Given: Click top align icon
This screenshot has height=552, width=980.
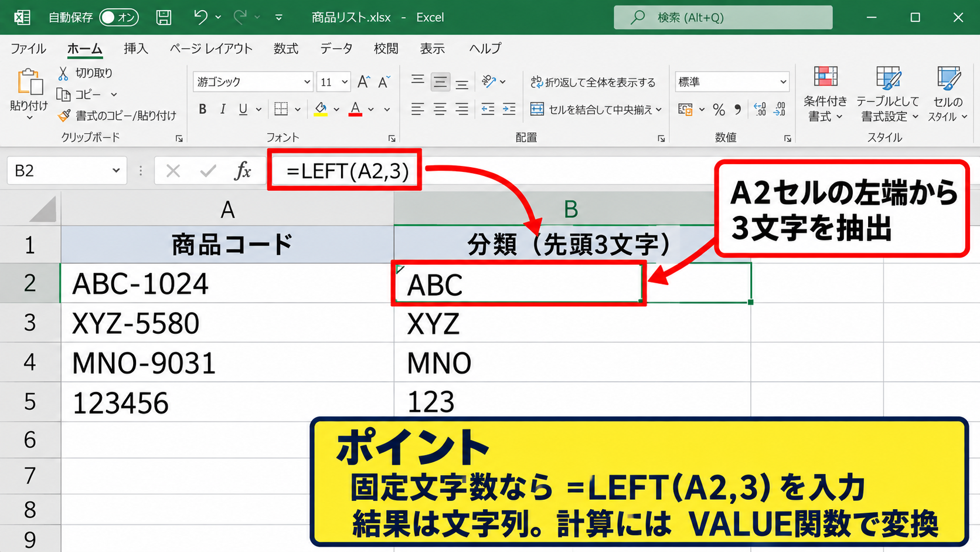Looking at the screenshot, I should point(417,81).
